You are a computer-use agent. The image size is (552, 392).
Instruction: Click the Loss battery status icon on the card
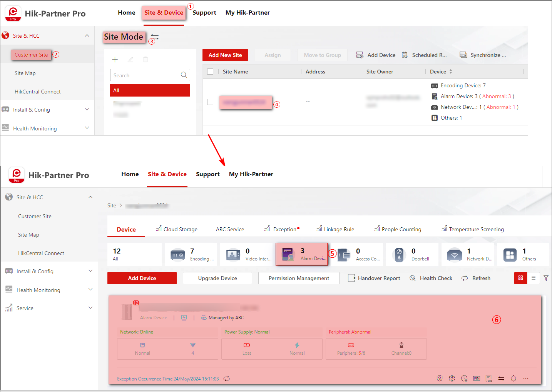247,345
